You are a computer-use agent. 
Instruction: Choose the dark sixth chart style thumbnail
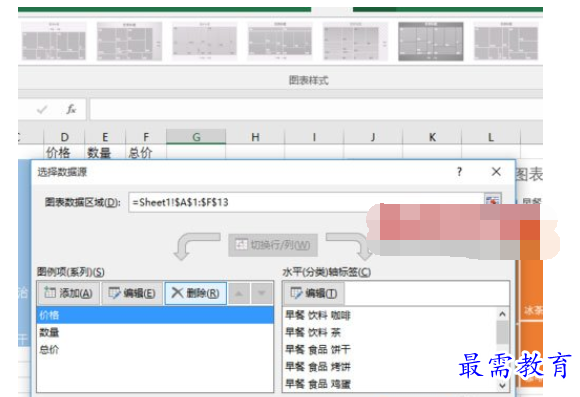(431, 41)
